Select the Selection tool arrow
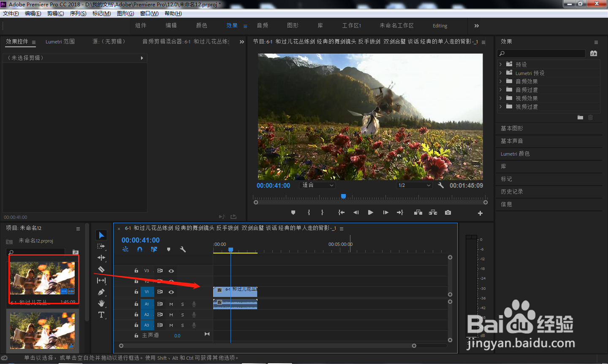The image size is (608, 364). [101, 235]
